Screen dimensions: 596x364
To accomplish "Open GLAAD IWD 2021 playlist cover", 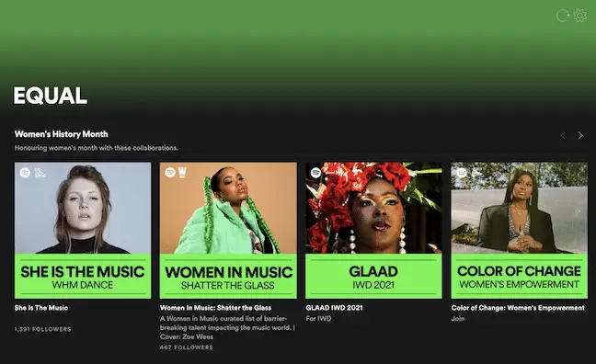I will [373, 230].
